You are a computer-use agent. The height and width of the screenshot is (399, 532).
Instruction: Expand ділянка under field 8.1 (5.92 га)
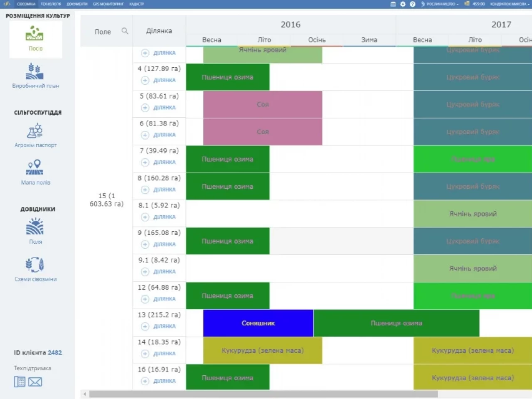pyautogui.click(x=145, y=217)
